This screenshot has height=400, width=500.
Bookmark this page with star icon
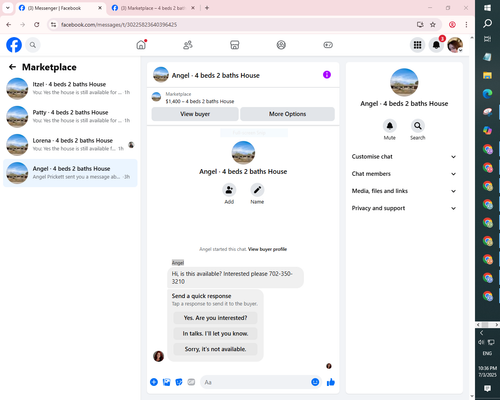433,25
